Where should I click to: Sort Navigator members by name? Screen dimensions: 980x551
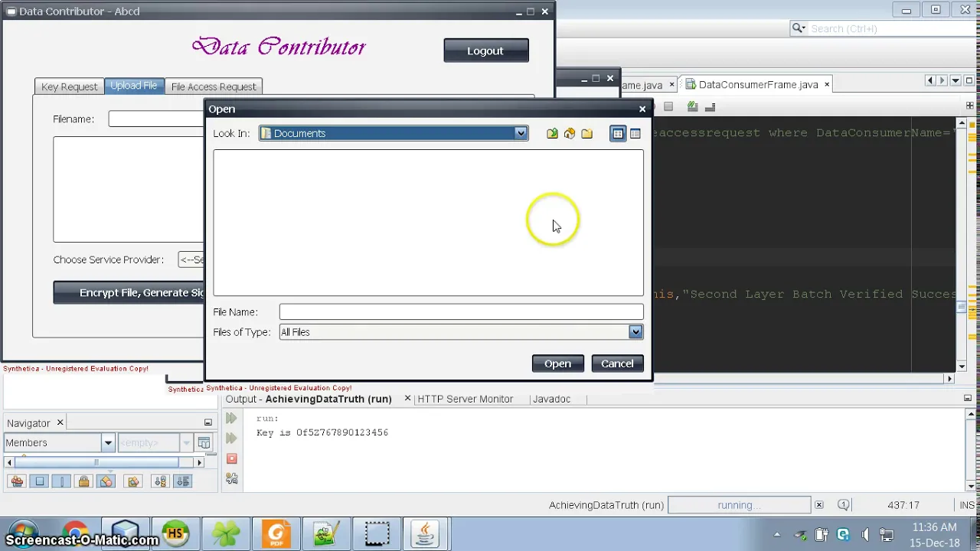point(160,481)
